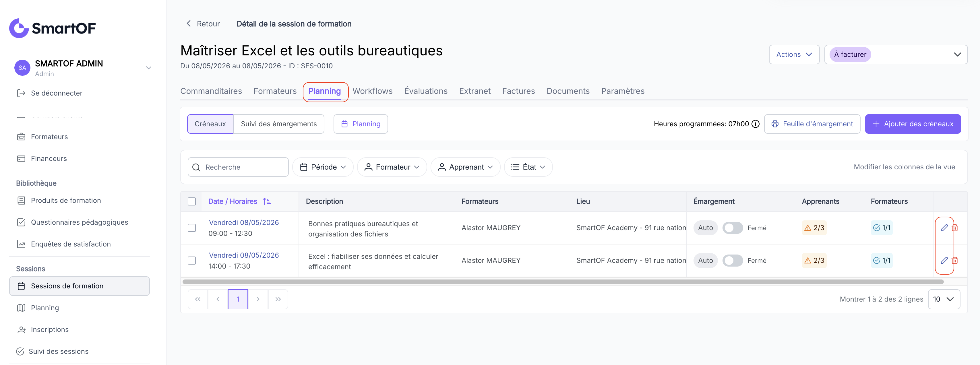Log out via Se déconnecter
The width and height of the screenshot is (980, 365).
pyautogui.click(x=49, y=93)
